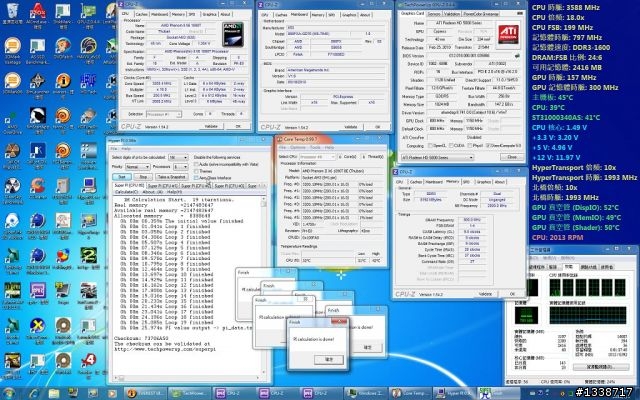The height and width of the screenshot is (400, 640).
Task: Launch AS SSD Benchmark desktop shortcut
Action: tap(38, 49)
